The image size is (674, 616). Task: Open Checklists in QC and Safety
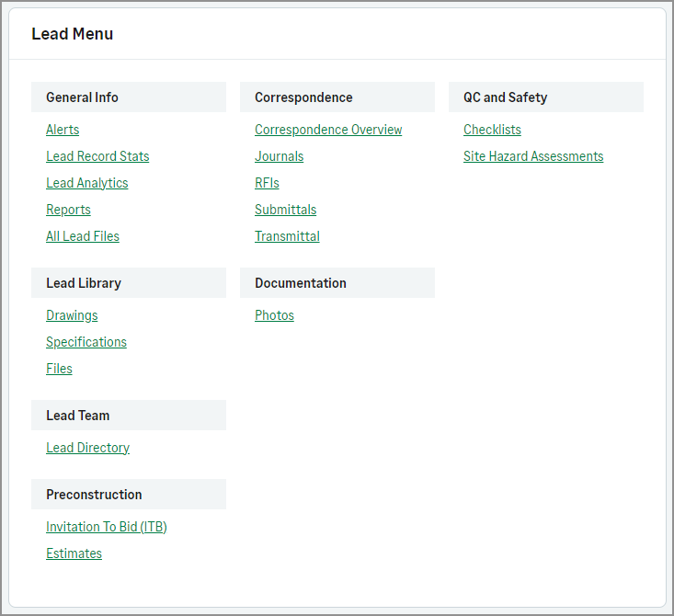(492, 130)
